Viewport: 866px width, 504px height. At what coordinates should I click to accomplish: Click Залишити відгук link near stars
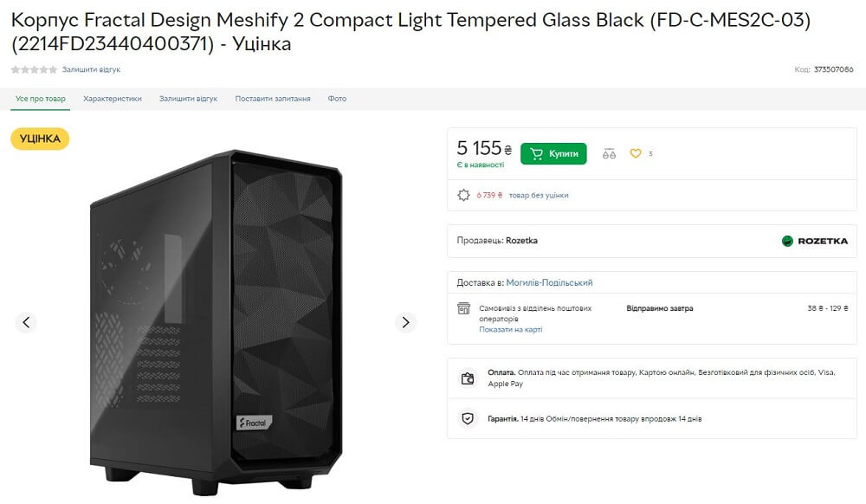pos(91,69)
